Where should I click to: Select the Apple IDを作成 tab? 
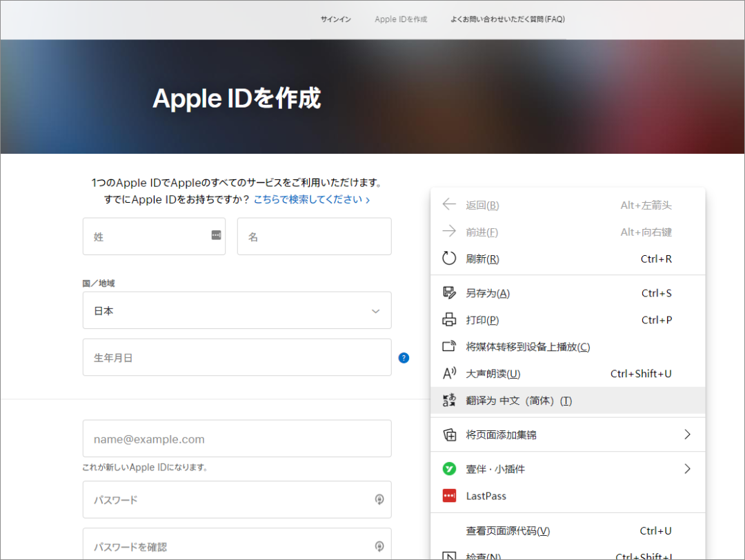[400, 19]
